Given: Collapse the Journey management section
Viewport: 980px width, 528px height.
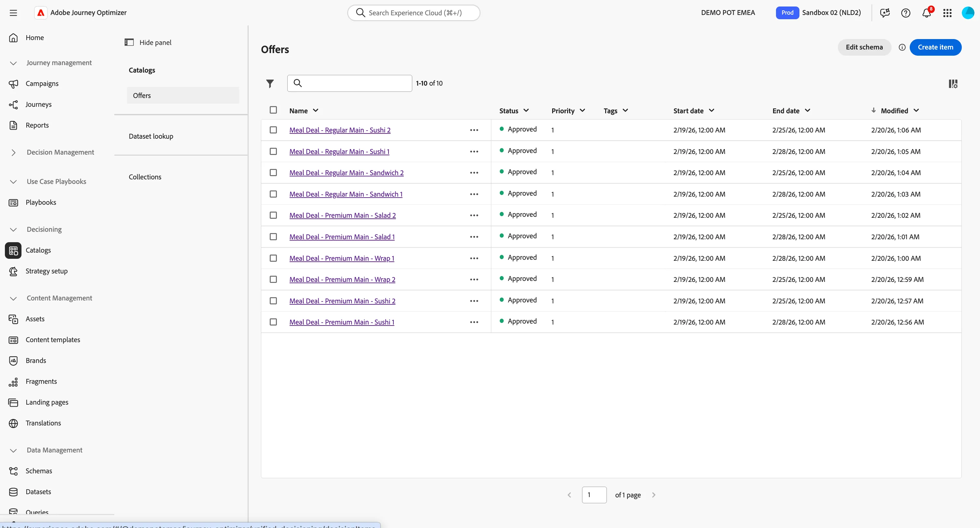Looking at the screenshot, I should 13,63.
